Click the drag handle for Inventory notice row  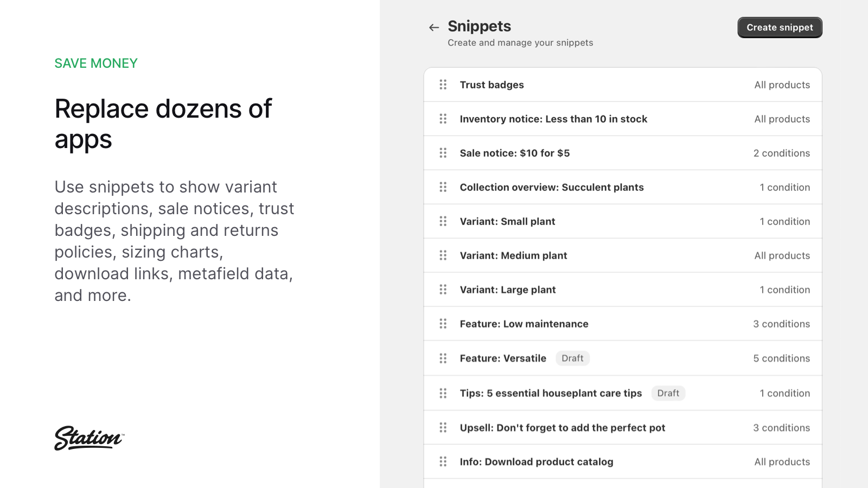click(x=443, y=119)
